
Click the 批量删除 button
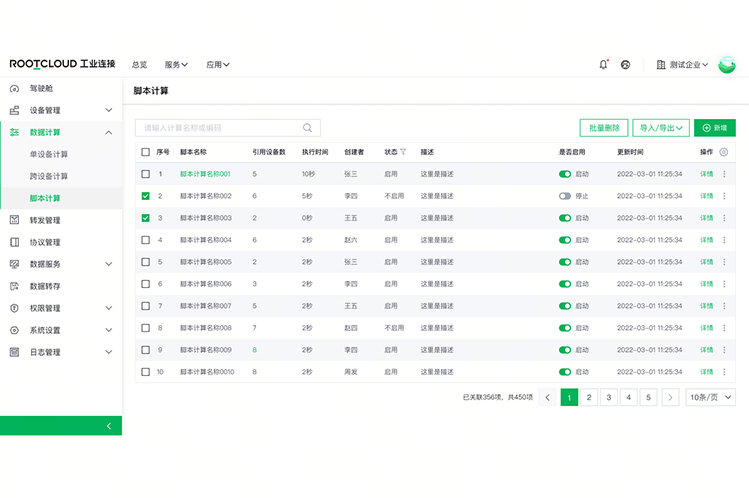tap(603, 128)
